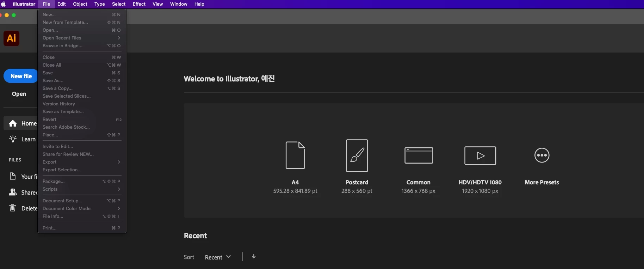This screenshot has height=269, width=644.
Task: Choose Save a Copy... menu item
Action: click(82, 88)
